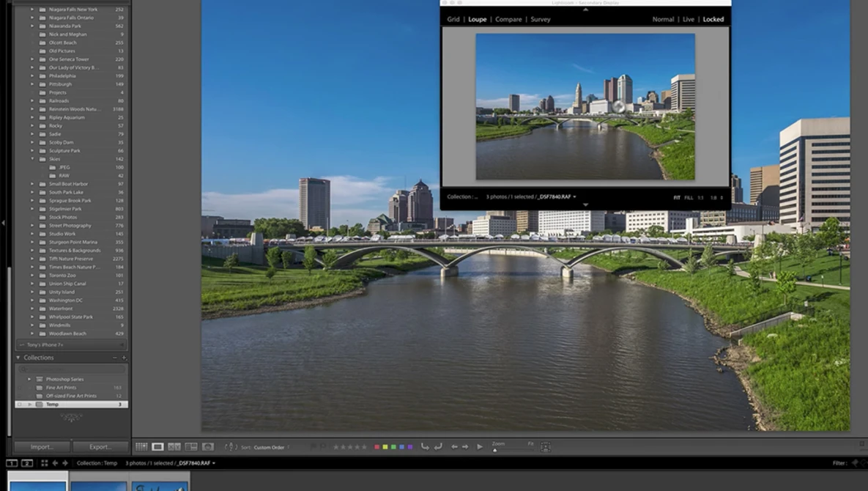This screenshot has width=868, height=491.
Task: Collapse secondary window top panel arrow
Action: (x=586, y=10)
